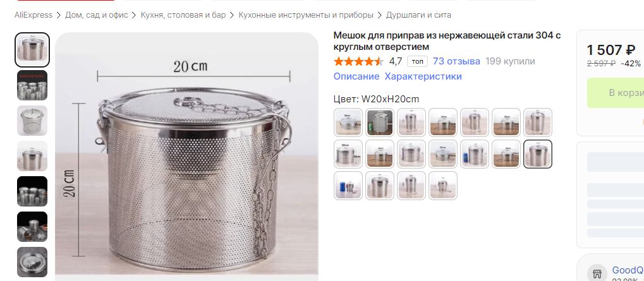Click the 4,7 star rating icons
The height and width of the screenshot is (281, 644).
[358, 61]
